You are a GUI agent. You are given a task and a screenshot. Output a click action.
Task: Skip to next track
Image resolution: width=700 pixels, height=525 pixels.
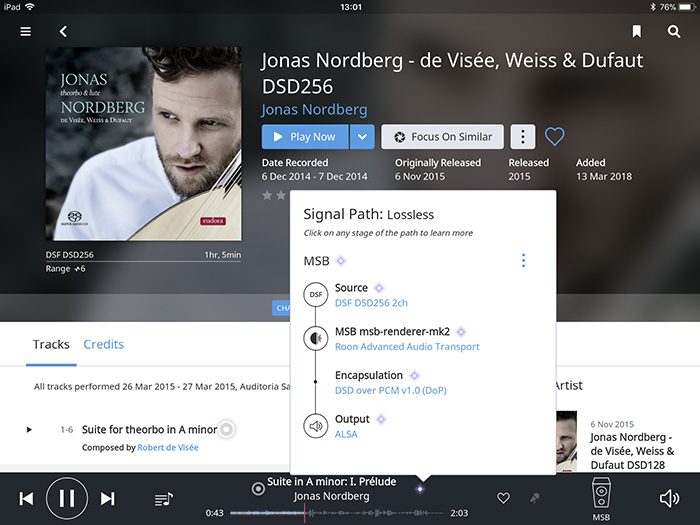click(108, 499)
